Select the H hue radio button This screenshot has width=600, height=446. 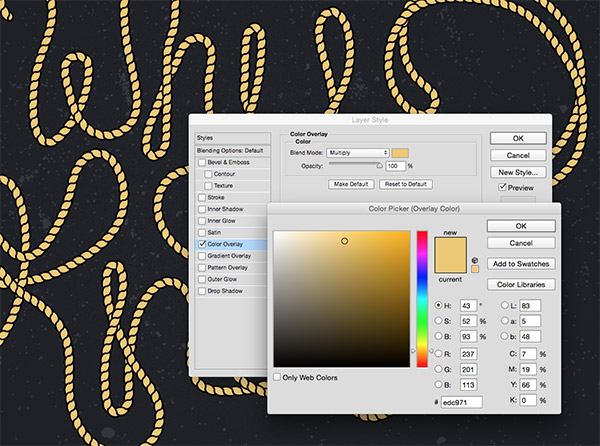pyautogui.click(x=440, y=304)
